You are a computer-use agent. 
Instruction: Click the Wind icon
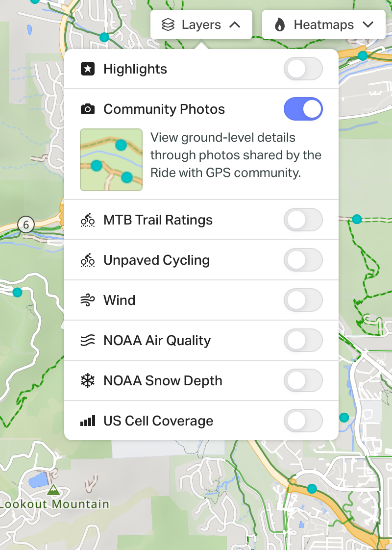[x=88, y=300]
